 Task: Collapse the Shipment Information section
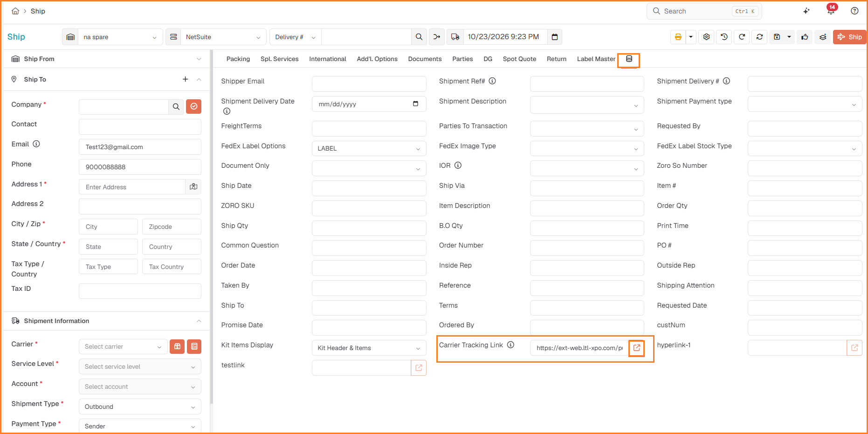point(199,321)
